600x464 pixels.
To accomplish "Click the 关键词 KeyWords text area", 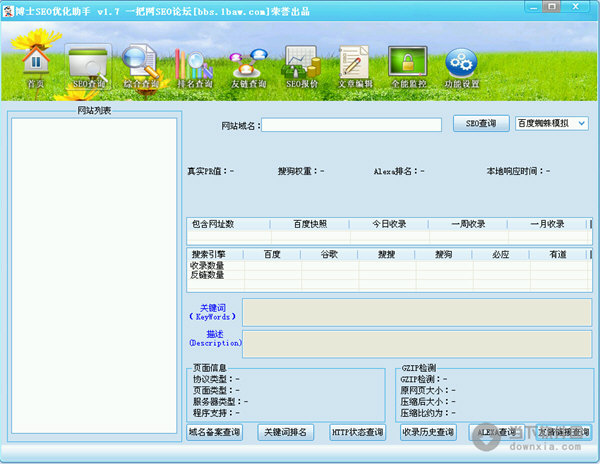I will tap(417, 313).
